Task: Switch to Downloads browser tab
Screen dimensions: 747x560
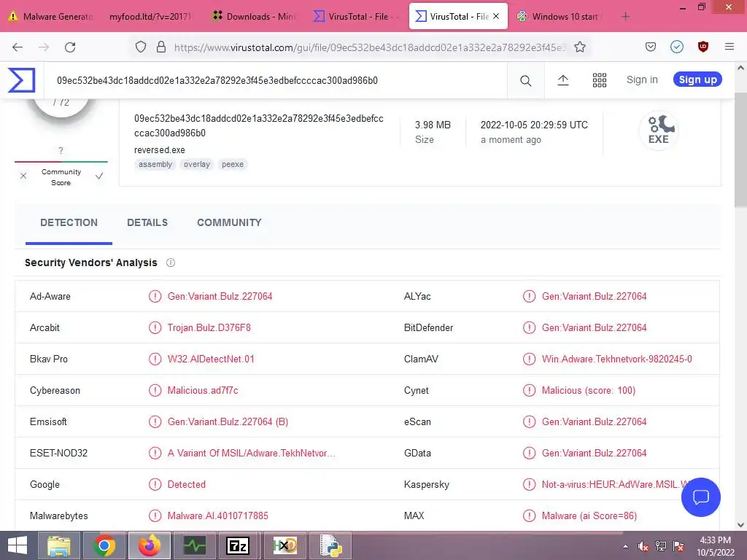Action: [255, 16]
